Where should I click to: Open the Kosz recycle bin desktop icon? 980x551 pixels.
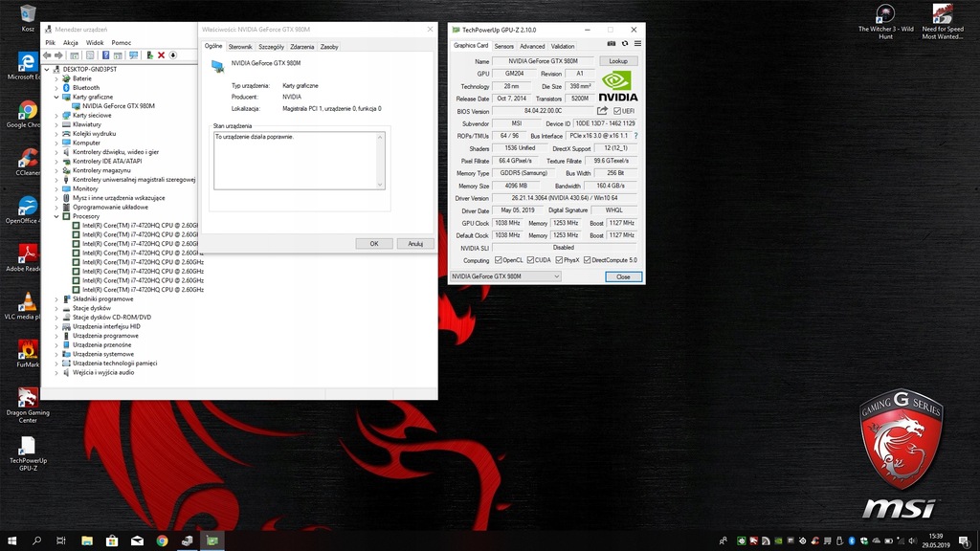[x=28, y=18]
